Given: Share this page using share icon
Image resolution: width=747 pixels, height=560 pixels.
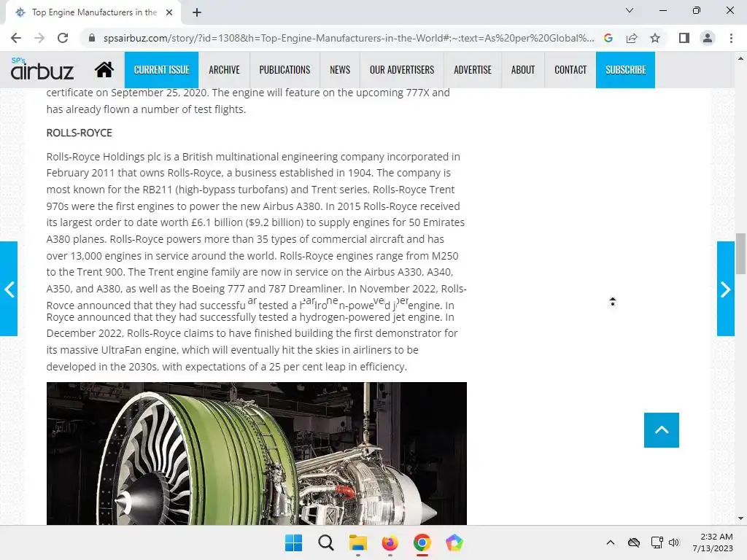Looking at the screenshot, I should tap(632, 38).
